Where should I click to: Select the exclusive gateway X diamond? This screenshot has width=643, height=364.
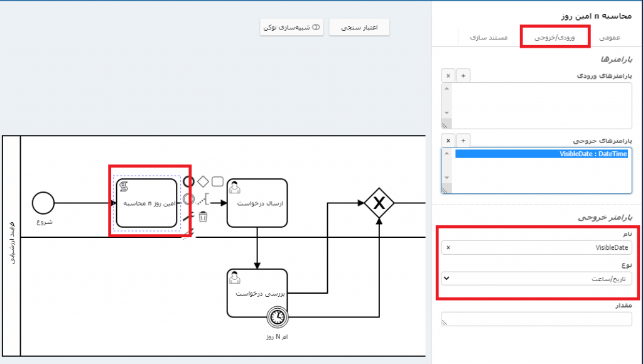(x=379, y=203)
